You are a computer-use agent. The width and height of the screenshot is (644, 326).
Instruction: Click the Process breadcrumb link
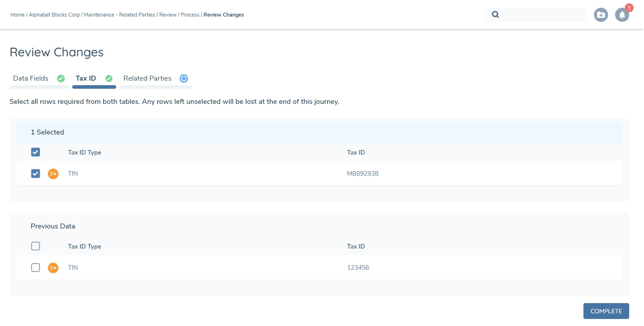(x=190, y=15)
